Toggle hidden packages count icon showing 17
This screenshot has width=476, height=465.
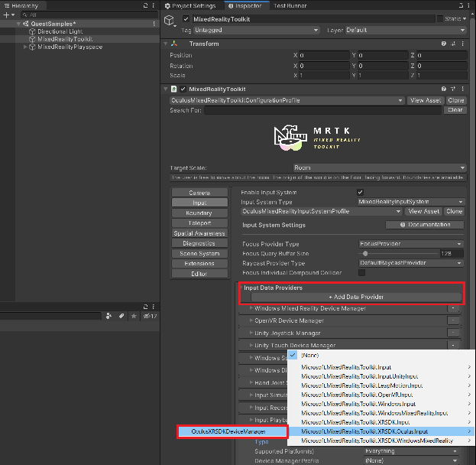150,316
